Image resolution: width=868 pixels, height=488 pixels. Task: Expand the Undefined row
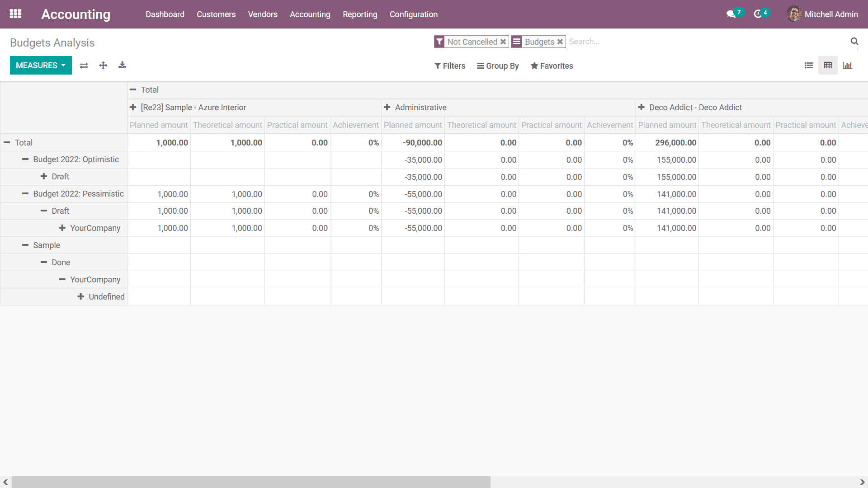click(101, 297)
